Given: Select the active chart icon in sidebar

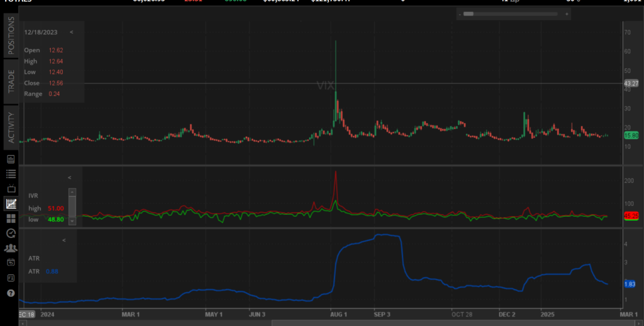Looking at the screenshot, I should coord(11,204).
